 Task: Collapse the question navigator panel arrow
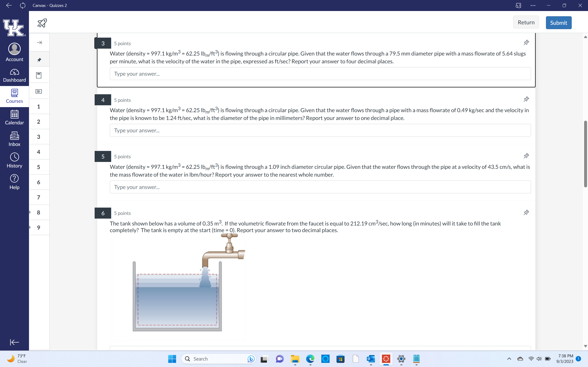(x=39, y=43)
